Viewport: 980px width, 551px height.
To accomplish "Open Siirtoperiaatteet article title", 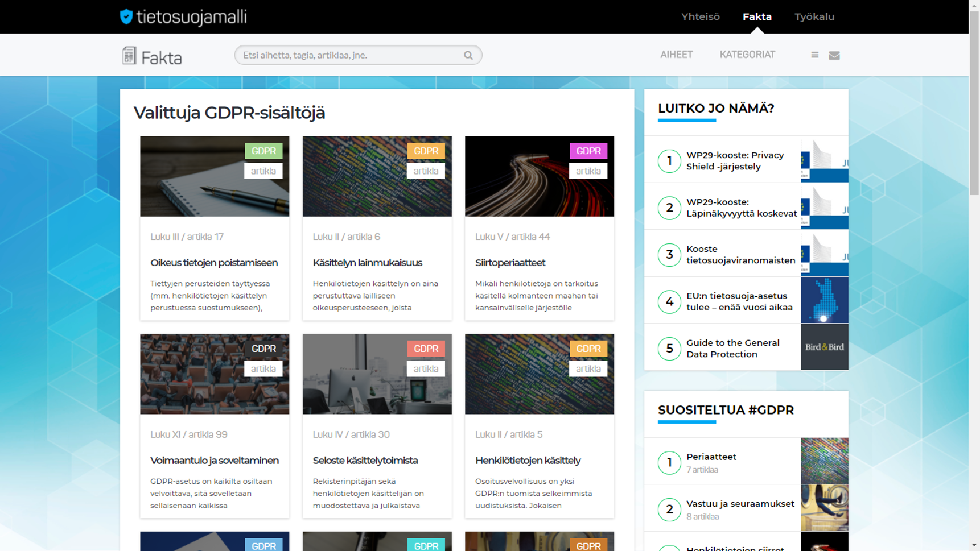I will 510,263.
